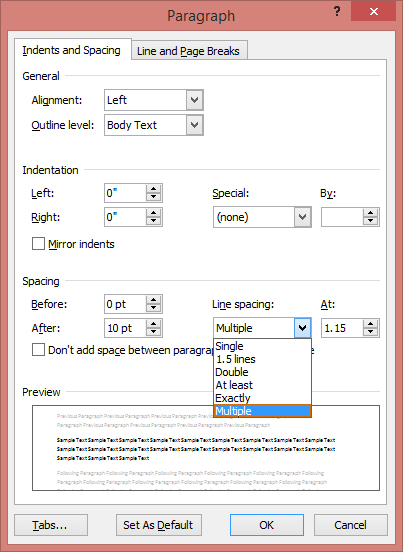This screenshot has height=552, width=403.
Task: Increase Left indentation with up arrow
Action: click(x=153, y=189)
